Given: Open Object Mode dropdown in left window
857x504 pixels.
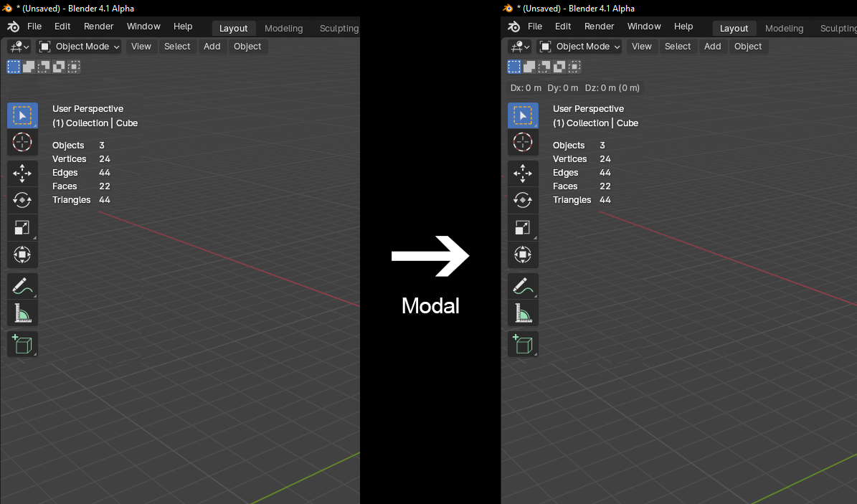Looking at the screenshot, I should [80, 47].
